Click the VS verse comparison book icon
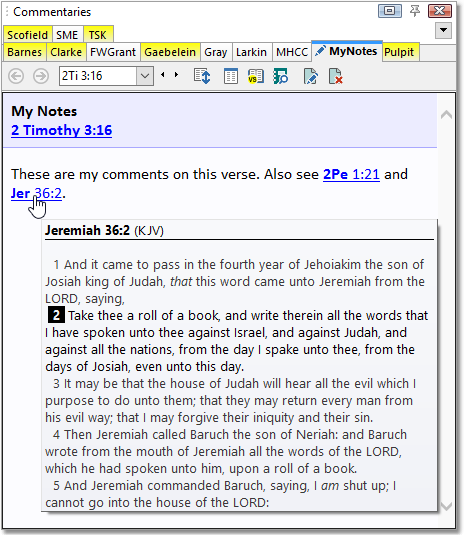Screen dimensions: 464x537 [255, 76]
